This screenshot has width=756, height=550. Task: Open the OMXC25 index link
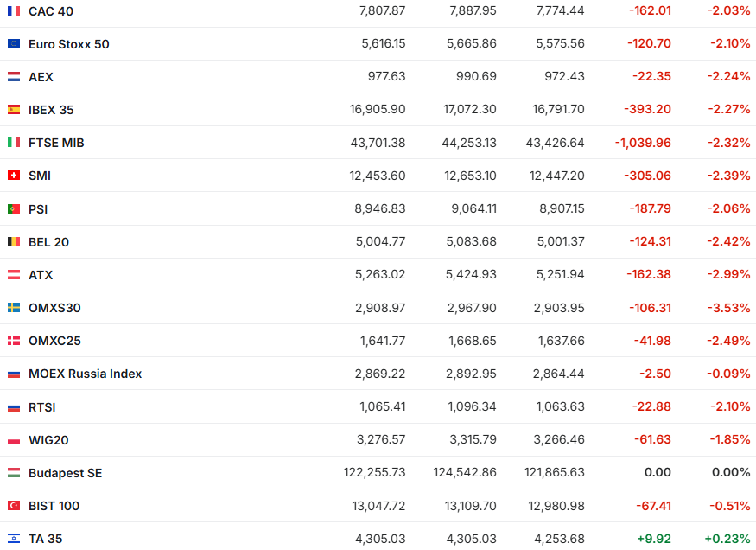(x=54, y=341)
